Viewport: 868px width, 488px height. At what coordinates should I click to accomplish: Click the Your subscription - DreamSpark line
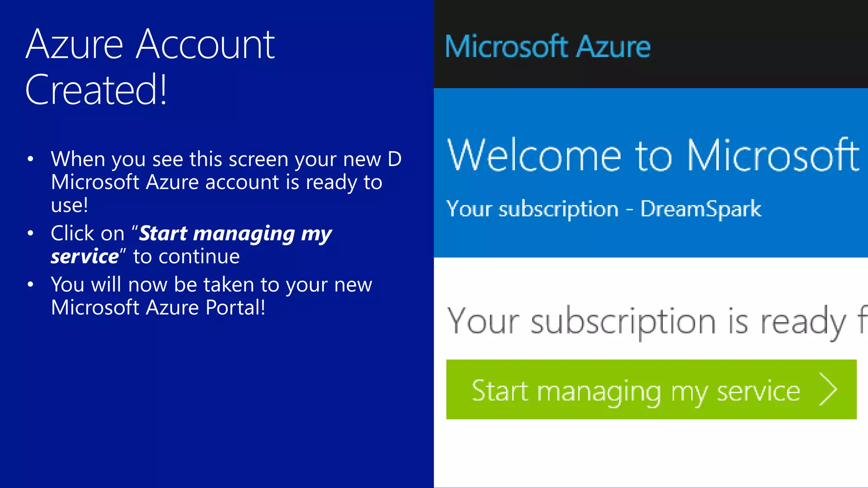(x=604, y=209)
